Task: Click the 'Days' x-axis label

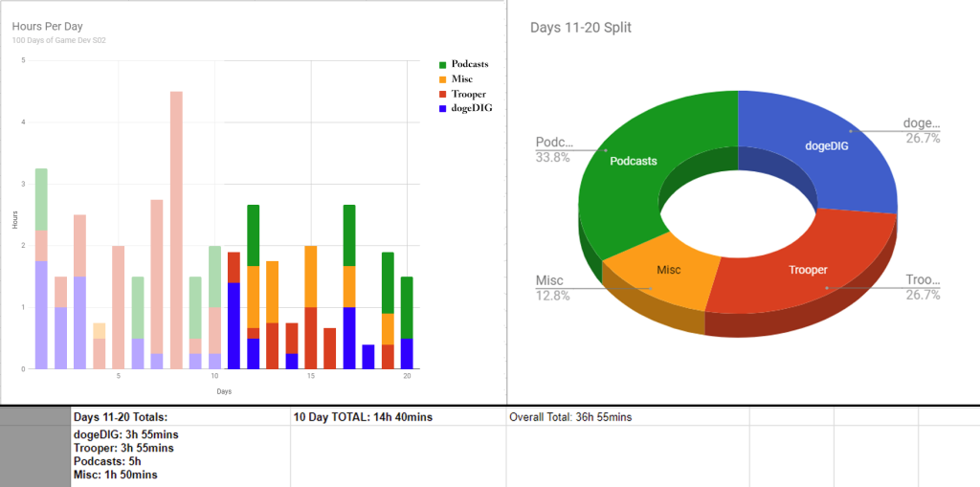Action: point(223,391)
